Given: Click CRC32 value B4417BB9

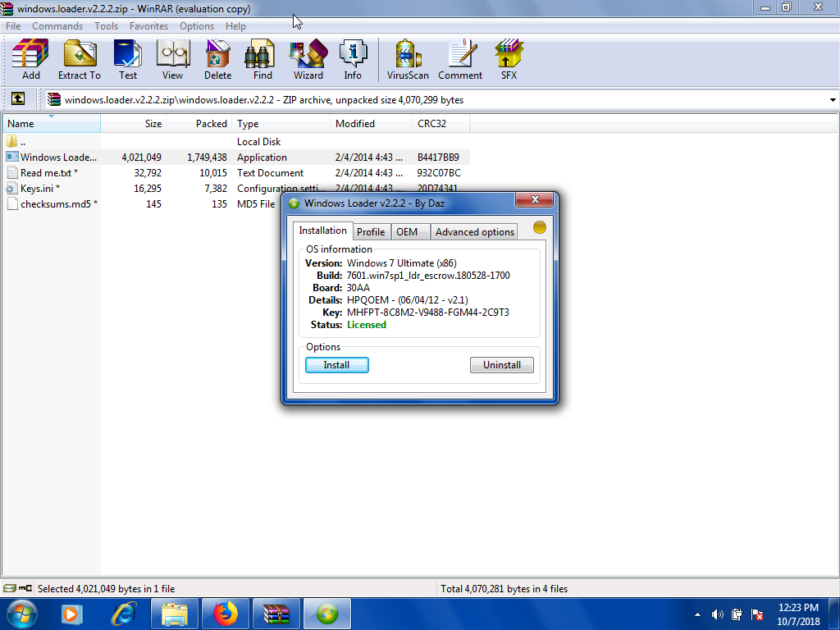Looking at the screenshot, I should (x=438, y=157).
